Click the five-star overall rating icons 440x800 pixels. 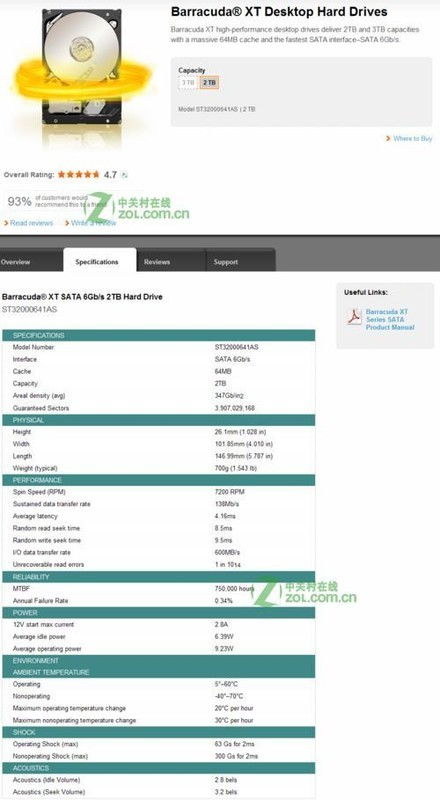click(79, 174)
